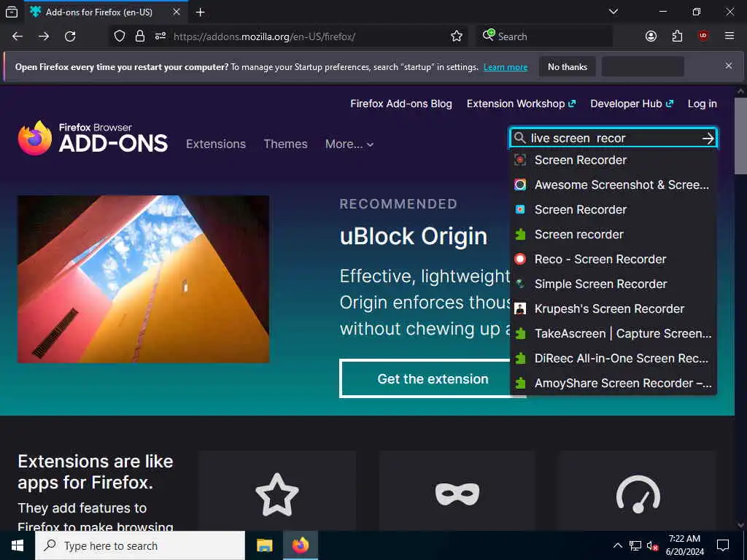Submit the add-on search with the arrow

click(708, 138)
